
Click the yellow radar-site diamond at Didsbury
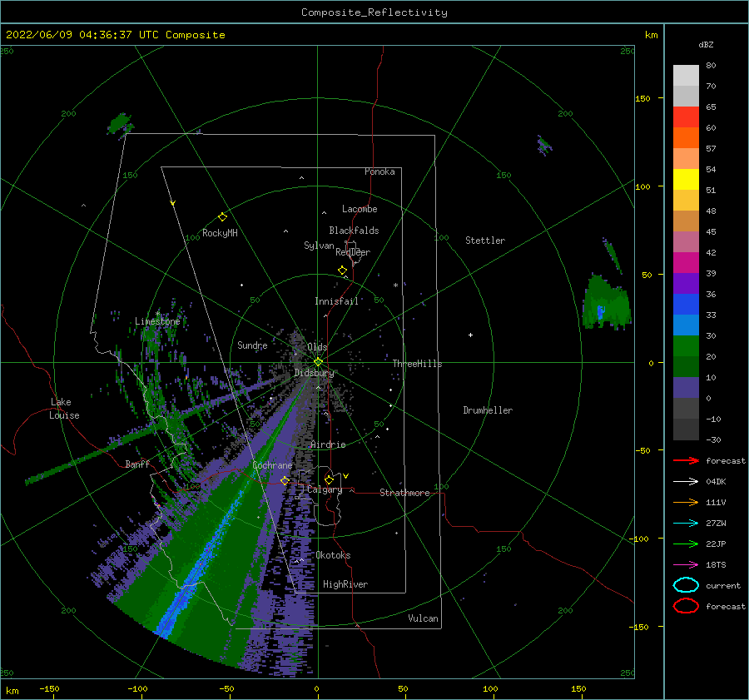coord(318,362)
